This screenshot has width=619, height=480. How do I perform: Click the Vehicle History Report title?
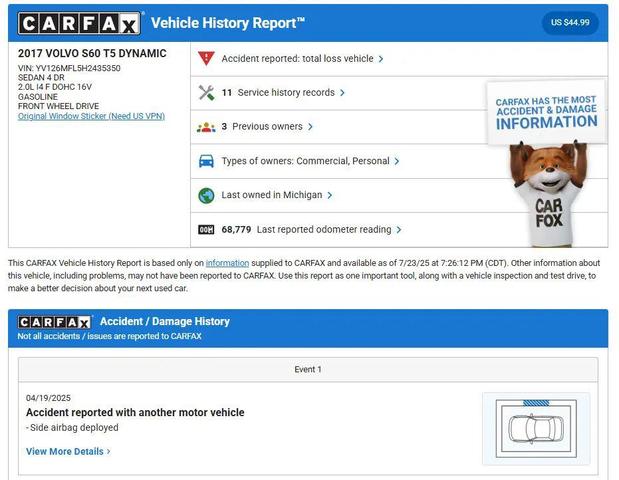click(227, 23)
